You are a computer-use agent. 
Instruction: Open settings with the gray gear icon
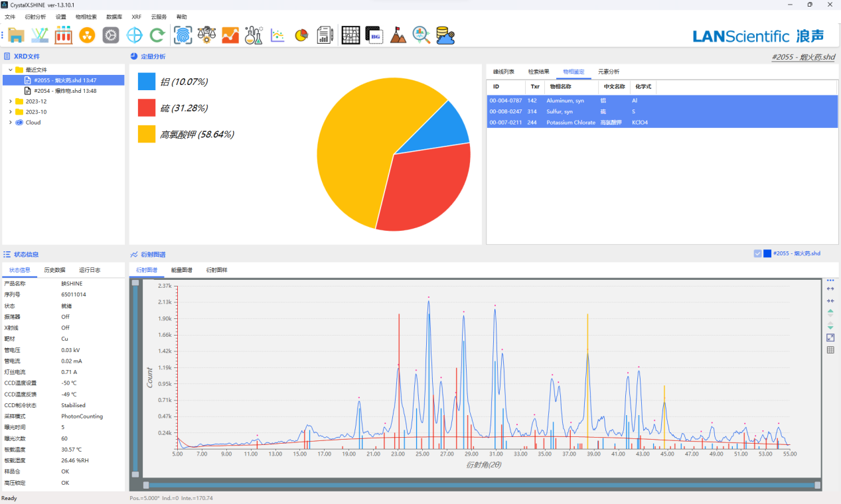111,35
